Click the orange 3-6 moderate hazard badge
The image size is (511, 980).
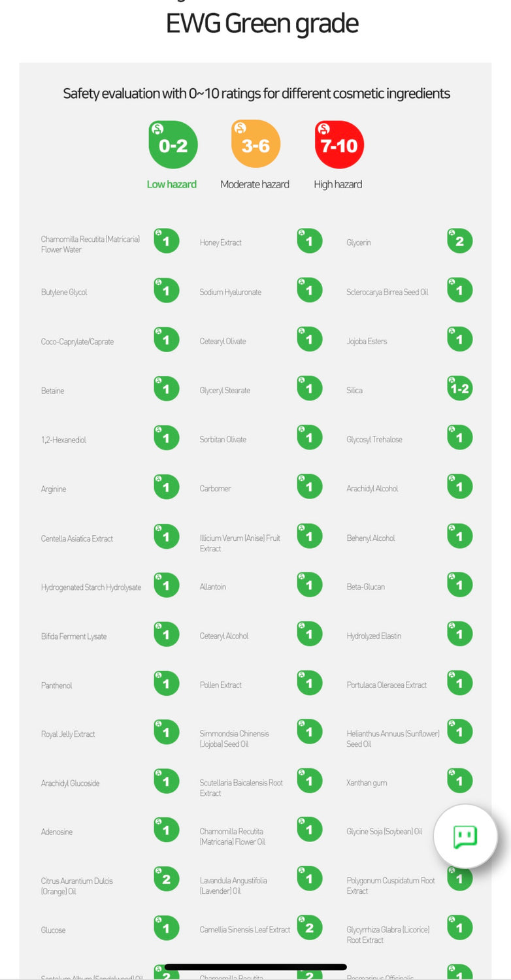pos(255,144)
